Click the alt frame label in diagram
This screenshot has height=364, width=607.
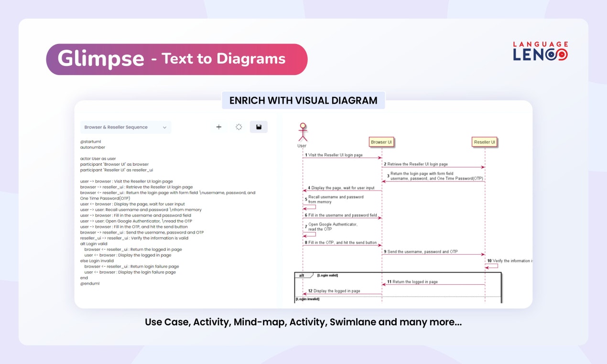tap(303, 275)
